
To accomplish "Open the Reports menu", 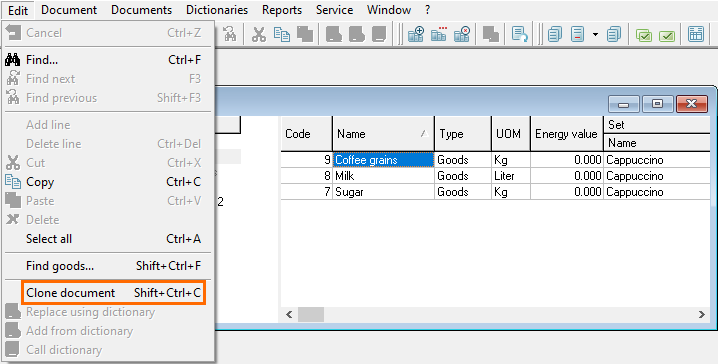I will (282, 10).
